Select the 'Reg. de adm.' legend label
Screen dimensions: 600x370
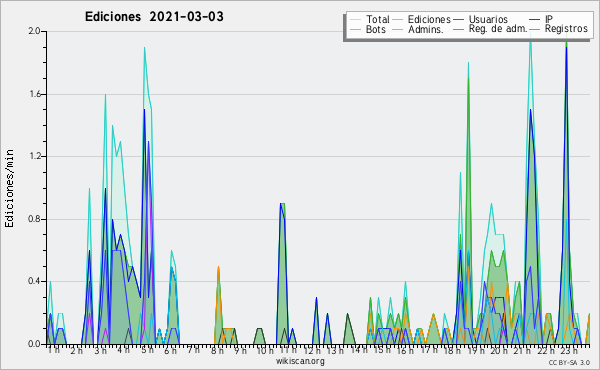(x=498, y=29)
